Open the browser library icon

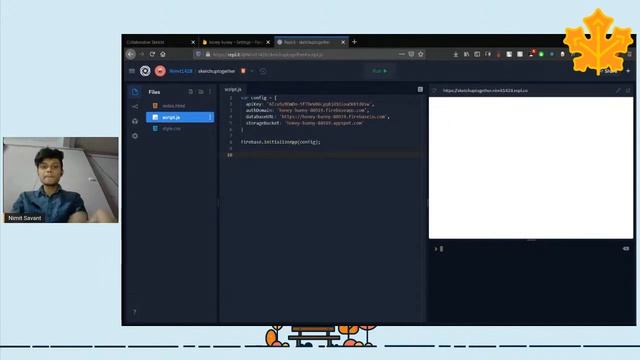(466, 54)
